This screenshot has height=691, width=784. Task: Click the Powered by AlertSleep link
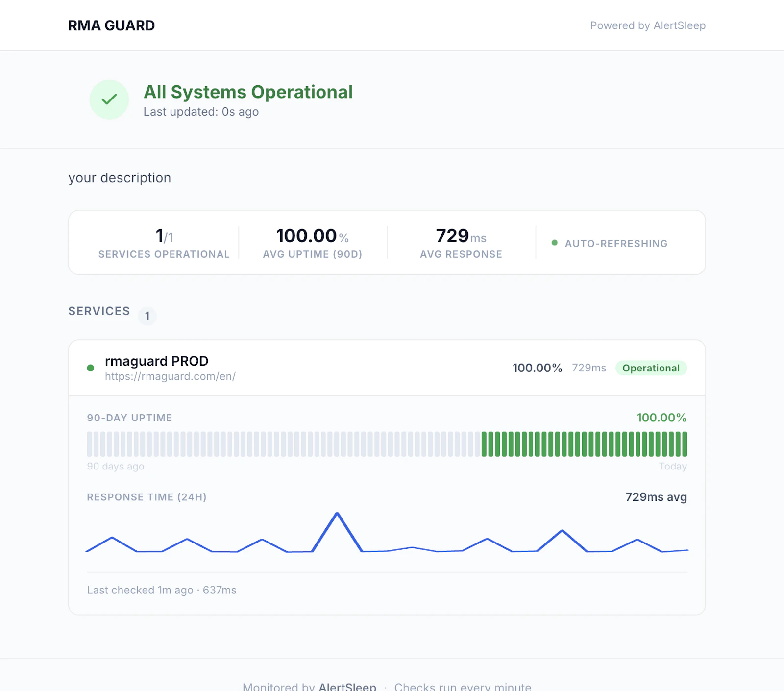pyautogui.click(x=648, y=25)
